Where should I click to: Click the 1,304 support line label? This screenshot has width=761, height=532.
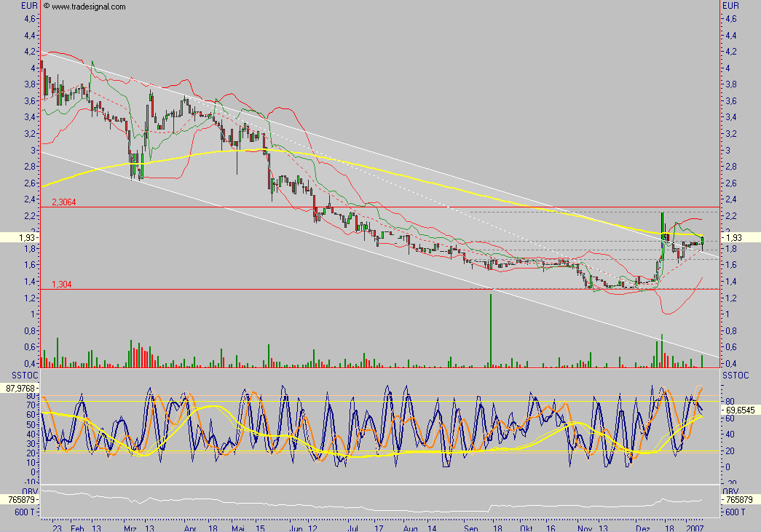(61, 285)
